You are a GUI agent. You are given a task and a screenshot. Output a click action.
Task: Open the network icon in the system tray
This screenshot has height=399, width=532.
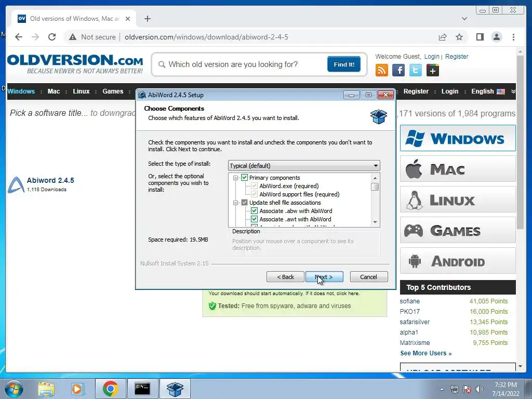tap(454, 389)
